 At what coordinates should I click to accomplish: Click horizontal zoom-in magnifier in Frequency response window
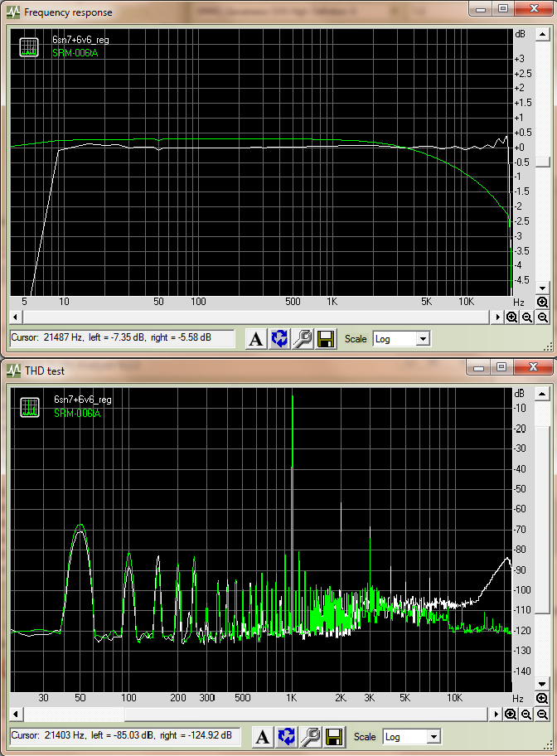pos(511,317)
